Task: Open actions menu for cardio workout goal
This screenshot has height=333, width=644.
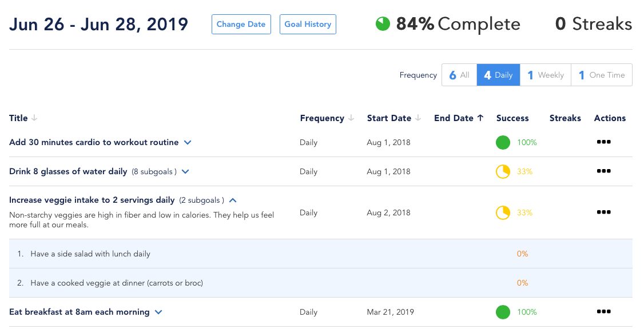Action: coord(603,142)
